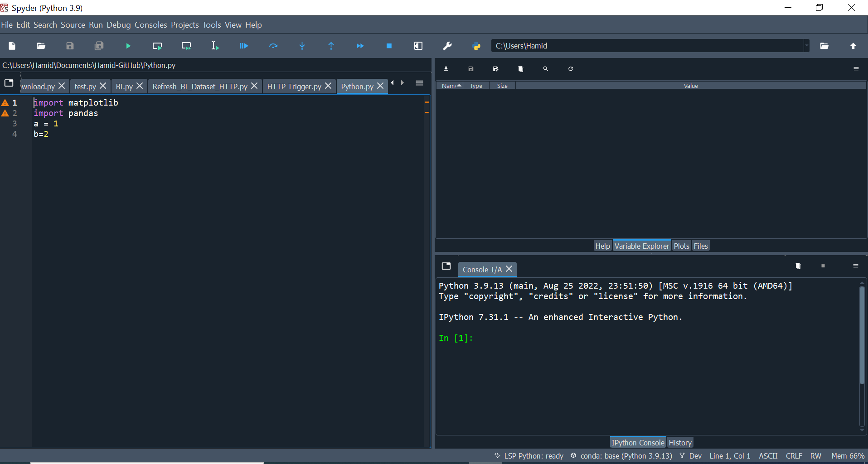Run cell and advance to next
Screen dimensions: 868x464
click(x=186, y=46)
